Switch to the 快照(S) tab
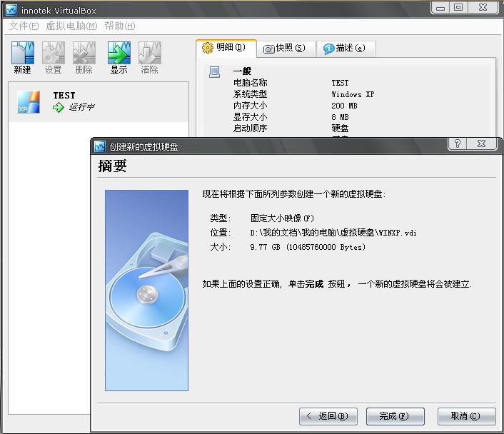 tap(286, 49)
